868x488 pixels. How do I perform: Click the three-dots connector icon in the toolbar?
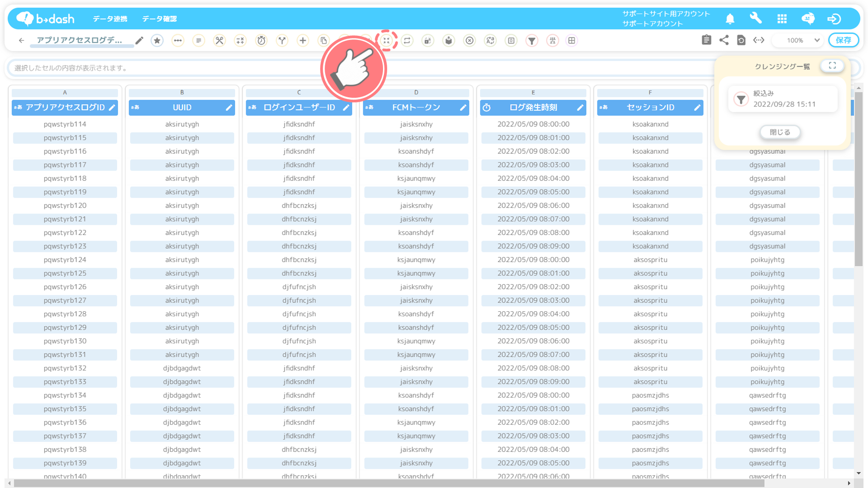tap(178, 40)
